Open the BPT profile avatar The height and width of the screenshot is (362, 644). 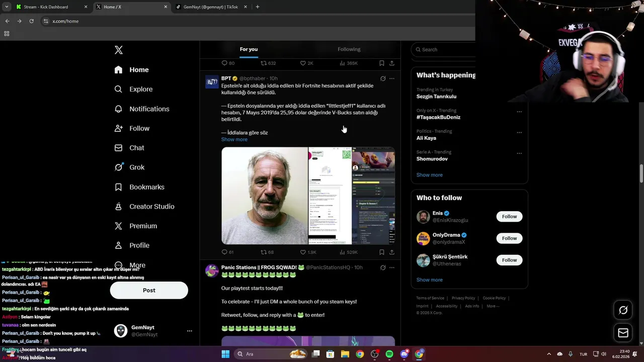212,82
